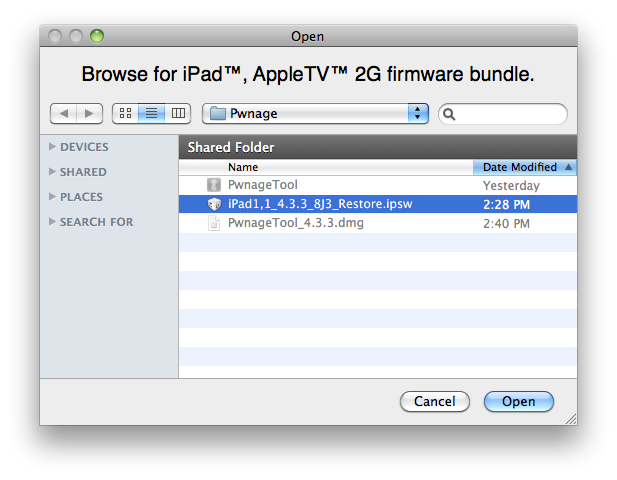Click the back navigation arrow
Screen dimensions: 617x480
coord(64,114)
